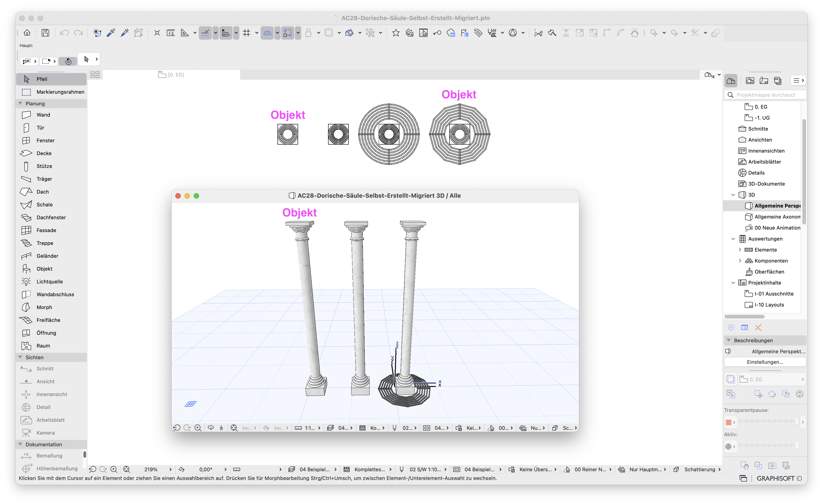Click the scissors trim tool icon

[x=538, y=33]
